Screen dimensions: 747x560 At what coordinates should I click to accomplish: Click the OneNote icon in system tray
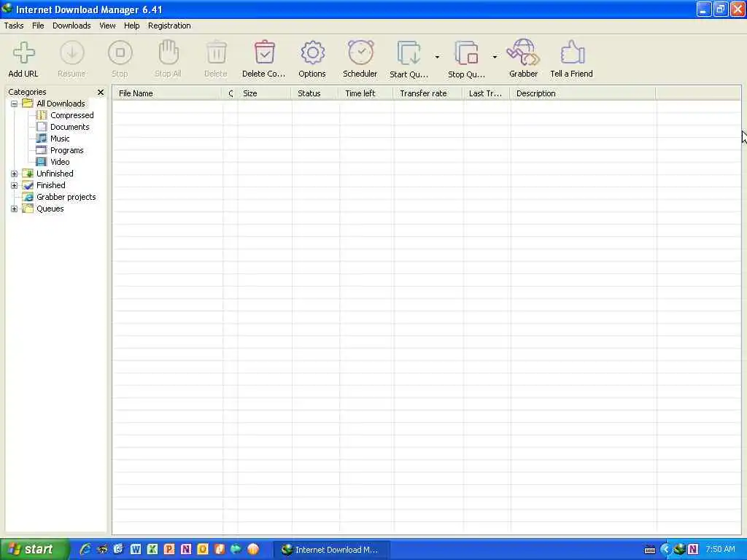click(693, 550)
